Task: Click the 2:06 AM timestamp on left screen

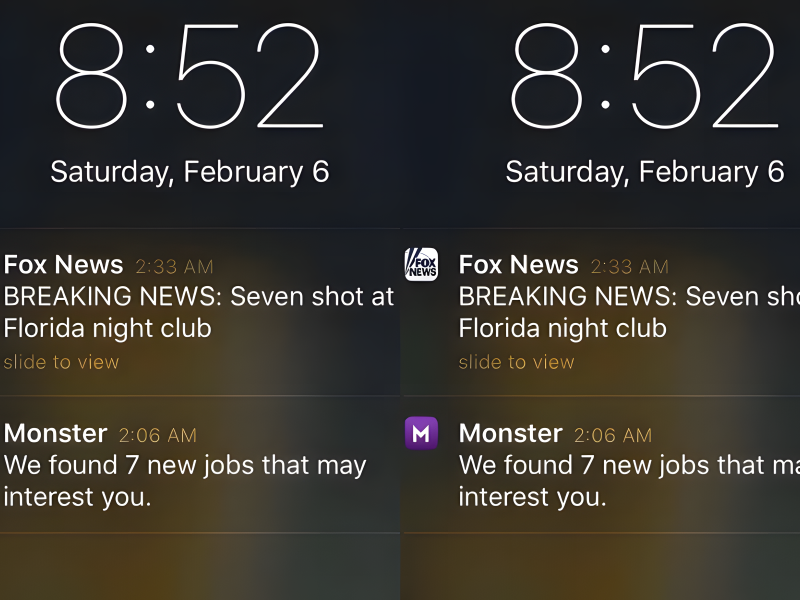Action: pos(158,435)
